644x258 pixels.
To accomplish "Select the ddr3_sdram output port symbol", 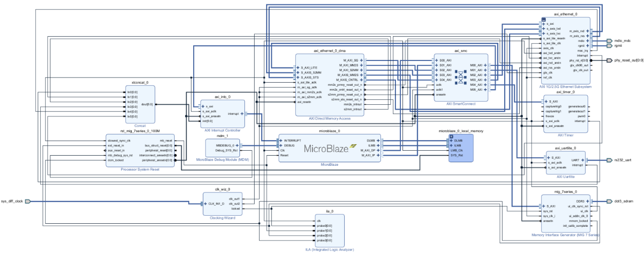I will pos(609,201).
